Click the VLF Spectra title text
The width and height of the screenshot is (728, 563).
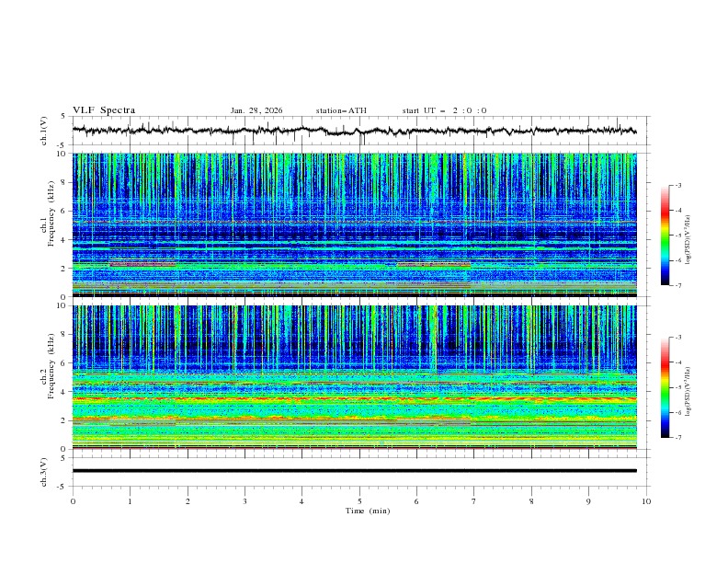(x=104, y=110)
